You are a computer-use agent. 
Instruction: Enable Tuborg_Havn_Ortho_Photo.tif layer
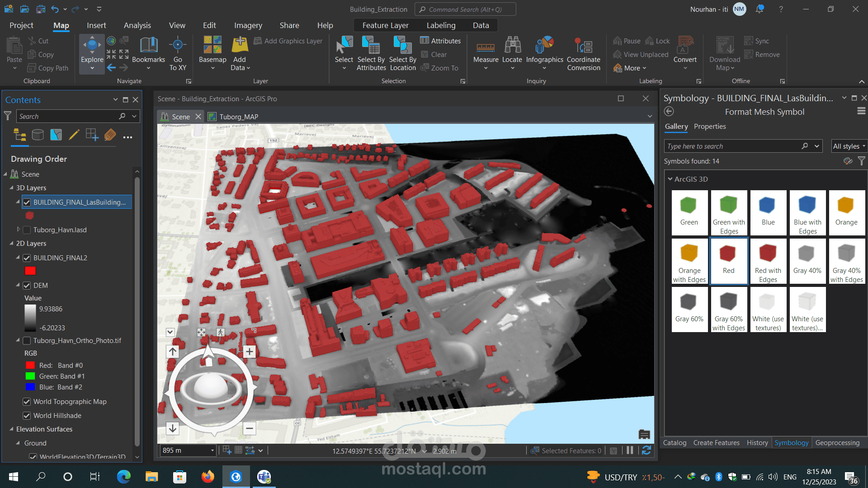27,341
